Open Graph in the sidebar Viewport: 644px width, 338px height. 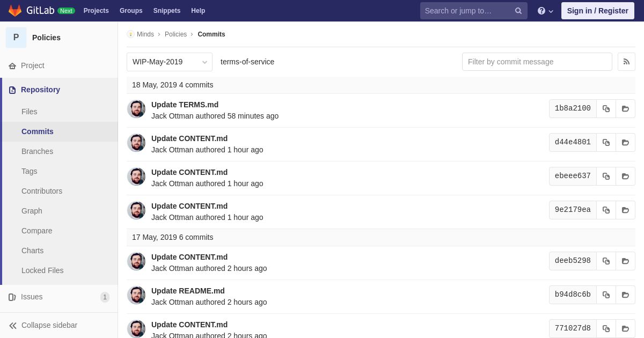point(32,211)
